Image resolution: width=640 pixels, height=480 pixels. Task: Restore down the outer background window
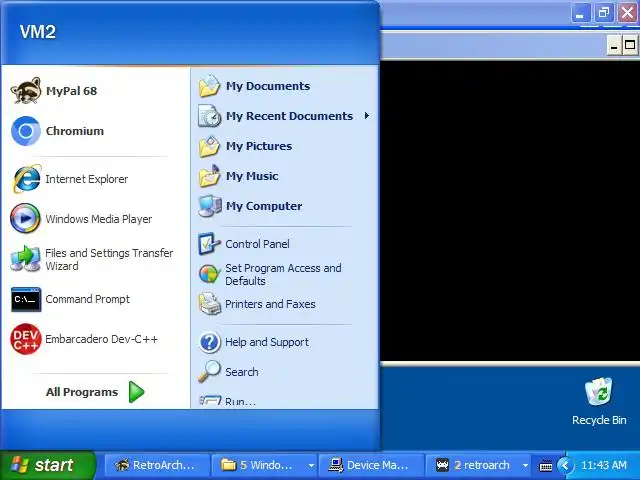604,13
